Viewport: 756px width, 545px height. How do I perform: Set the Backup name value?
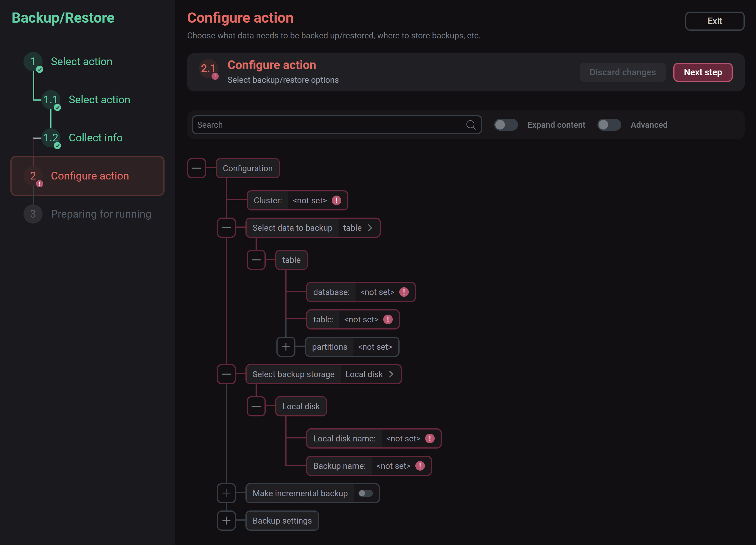pyautogui.click(x=393, y=466)
